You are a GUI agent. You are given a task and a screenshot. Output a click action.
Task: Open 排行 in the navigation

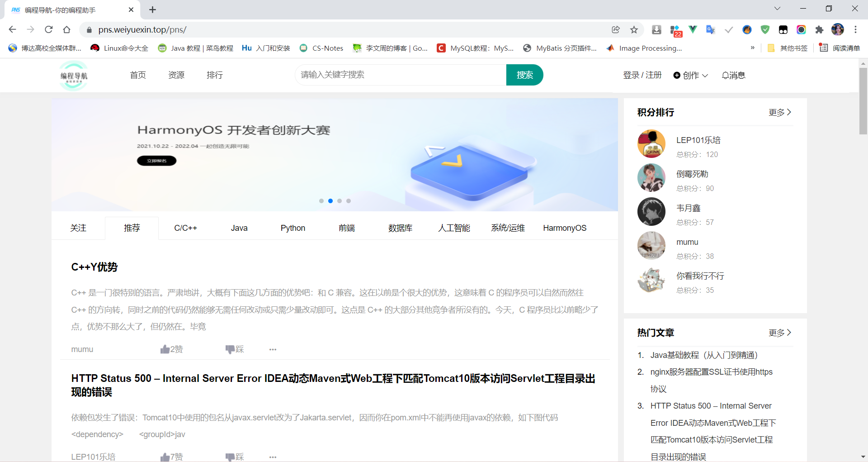[x=215, y=75]
